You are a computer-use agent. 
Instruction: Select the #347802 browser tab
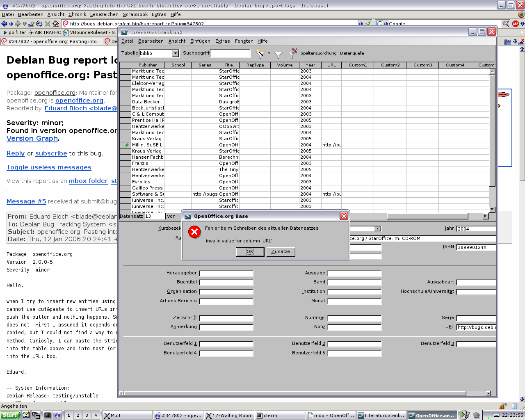coord(51,41)
